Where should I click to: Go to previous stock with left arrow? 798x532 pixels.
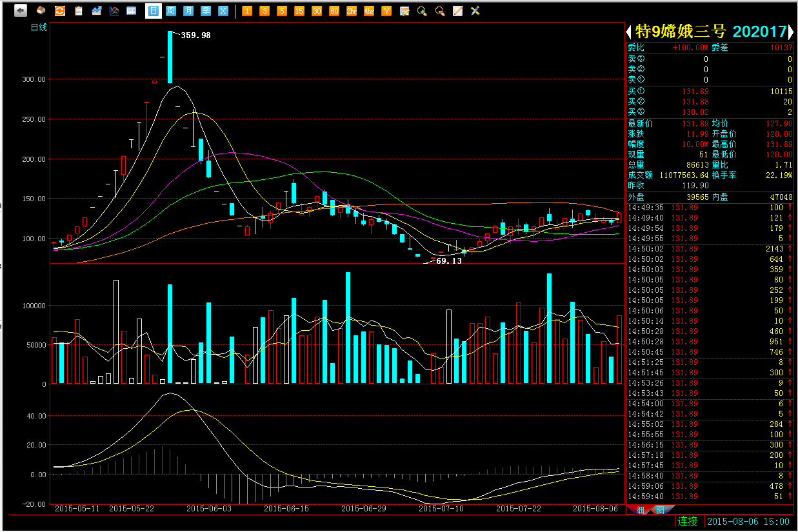[x=629, y=32]
